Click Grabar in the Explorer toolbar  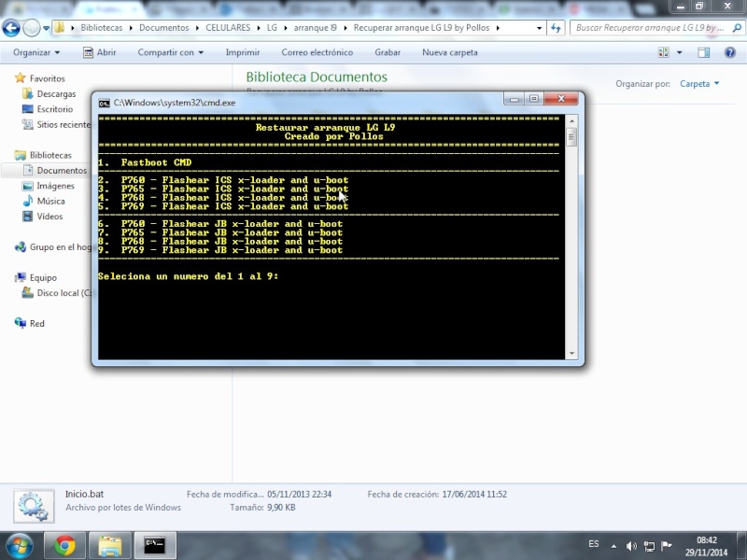[388, 52]
